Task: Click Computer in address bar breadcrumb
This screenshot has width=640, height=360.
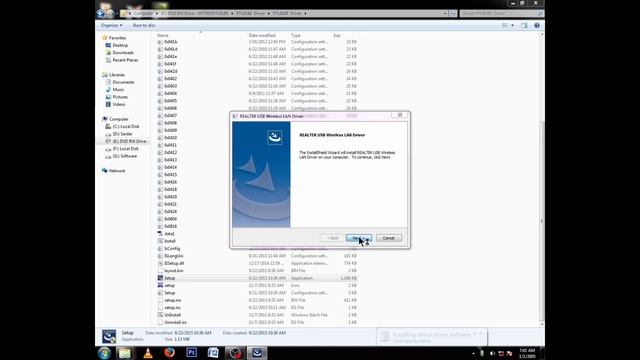Action: pos(143,13)
